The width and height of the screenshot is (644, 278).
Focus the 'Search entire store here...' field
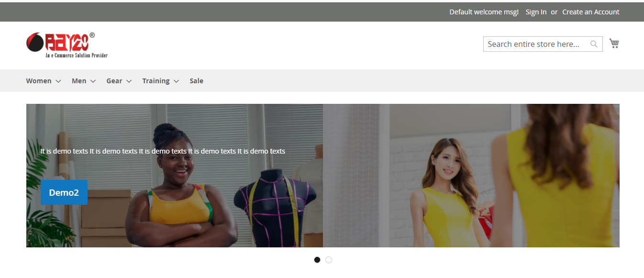pyautogui.click(x=543, y=44)
